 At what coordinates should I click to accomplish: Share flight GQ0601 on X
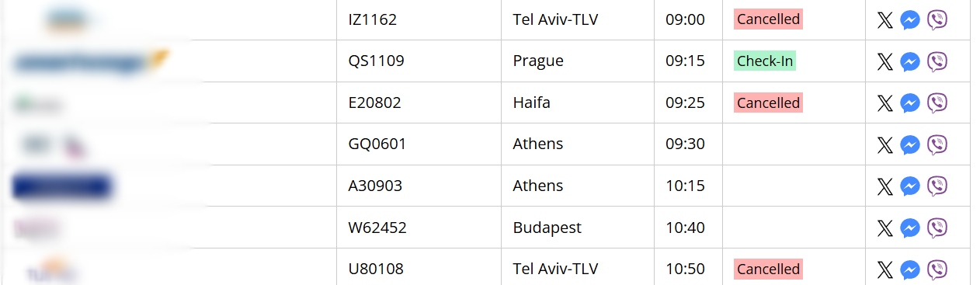click(884, 144)
